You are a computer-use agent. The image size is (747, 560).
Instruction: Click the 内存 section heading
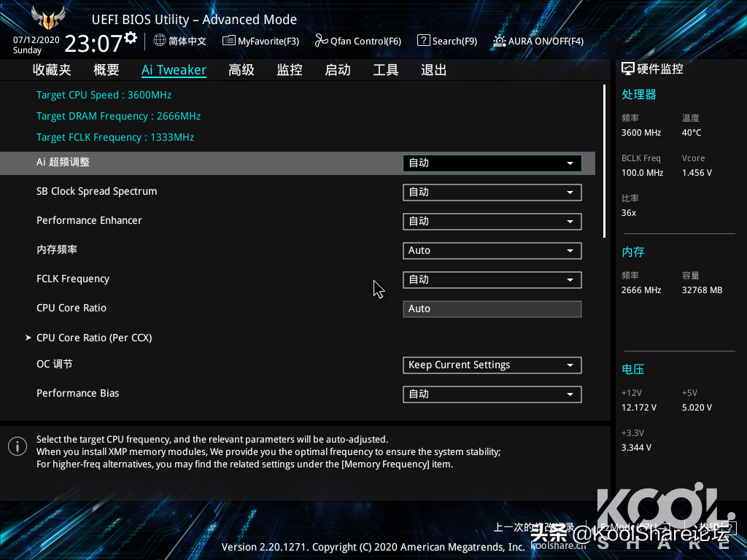633,252
